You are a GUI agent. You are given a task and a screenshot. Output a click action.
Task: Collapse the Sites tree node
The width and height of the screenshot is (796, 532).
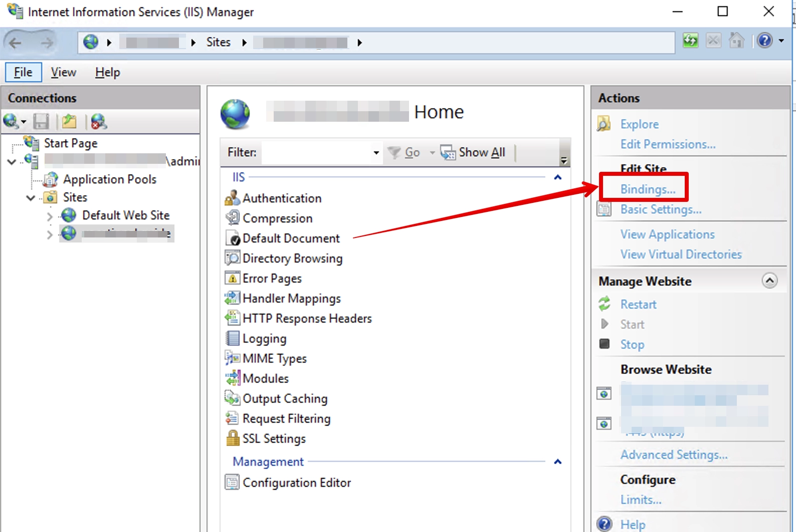coord(31,198)
